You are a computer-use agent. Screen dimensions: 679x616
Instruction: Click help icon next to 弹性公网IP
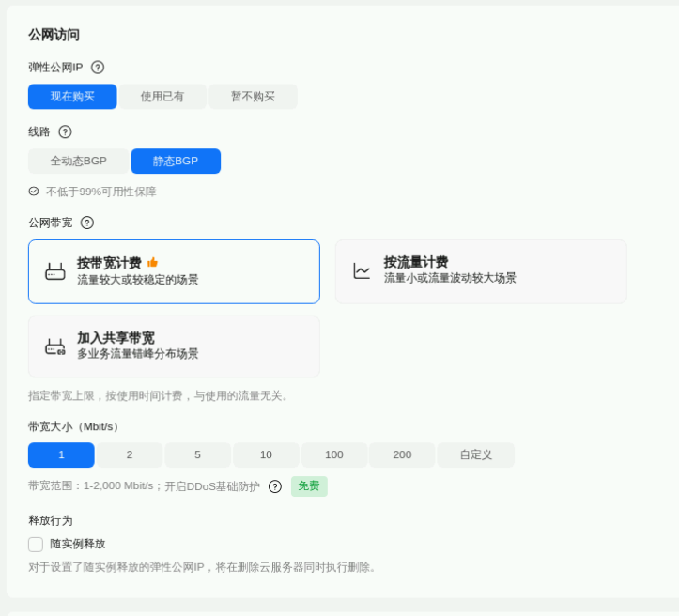(98, 68)
